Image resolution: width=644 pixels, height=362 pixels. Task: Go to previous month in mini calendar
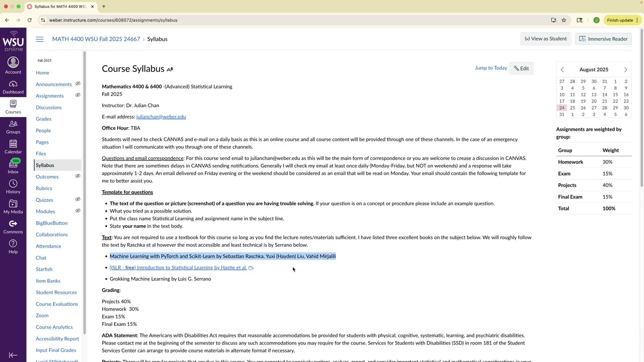tap(562, 70)
